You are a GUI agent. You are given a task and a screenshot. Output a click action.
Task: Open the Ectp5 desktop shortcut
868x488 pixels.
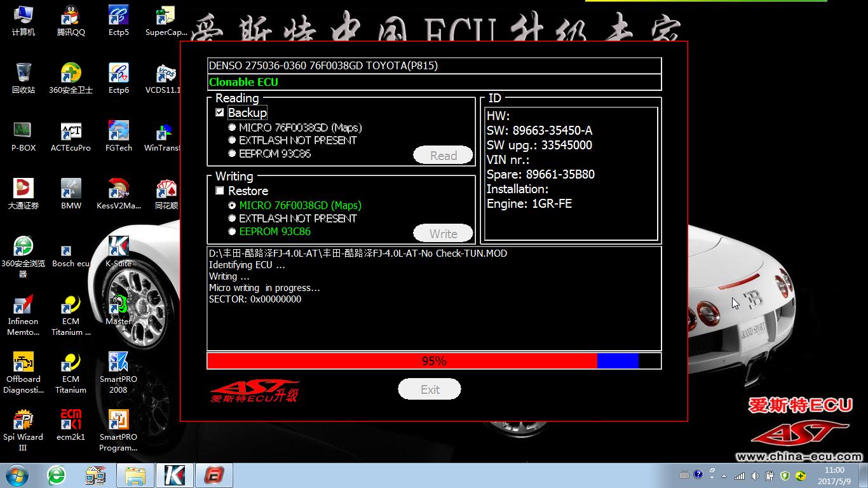pyautogui.click(x=118, y=20)
